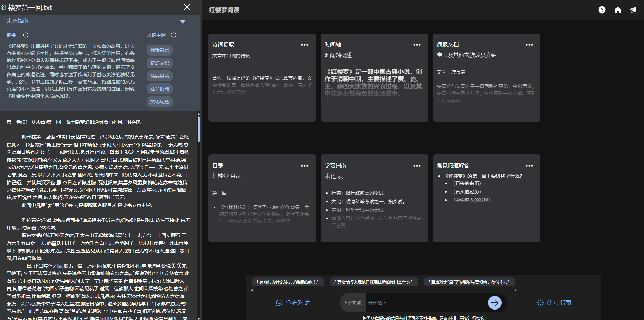Click scrollbar down arrow in source panel

pos(198,318)
